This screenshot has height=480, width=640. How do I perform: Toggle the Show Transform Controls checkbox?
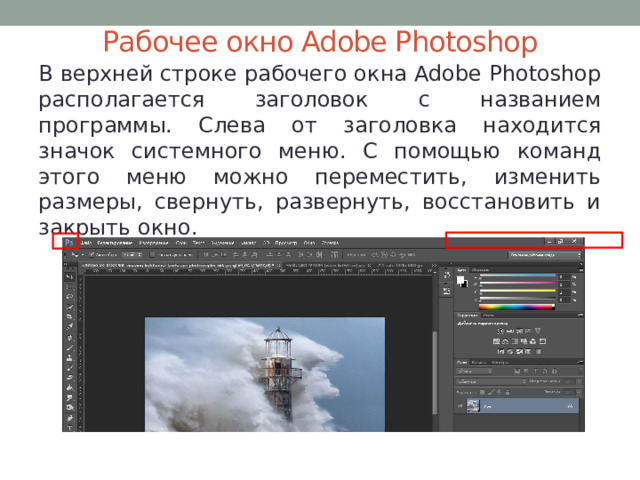[x=153, y=255]
